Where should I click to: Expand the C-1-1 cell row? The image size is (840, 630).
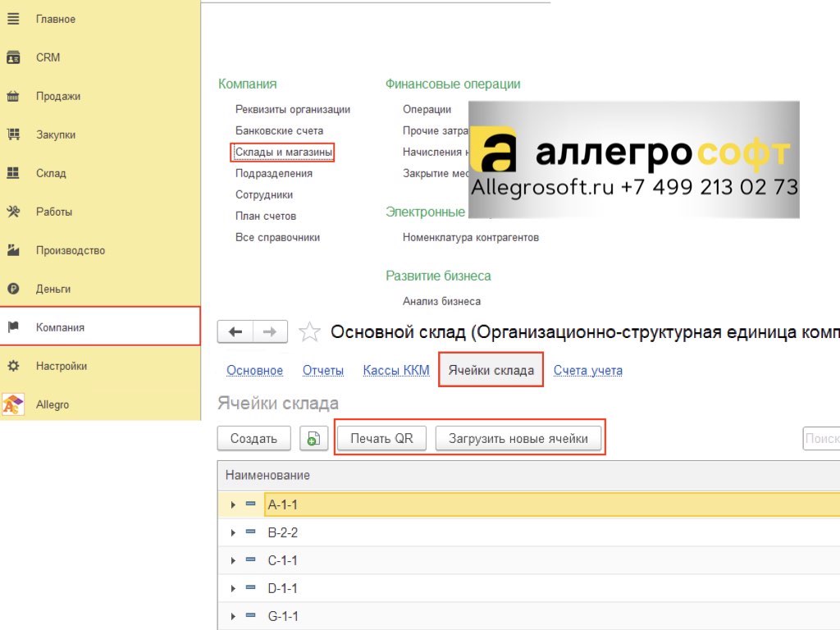click(233, 560)
